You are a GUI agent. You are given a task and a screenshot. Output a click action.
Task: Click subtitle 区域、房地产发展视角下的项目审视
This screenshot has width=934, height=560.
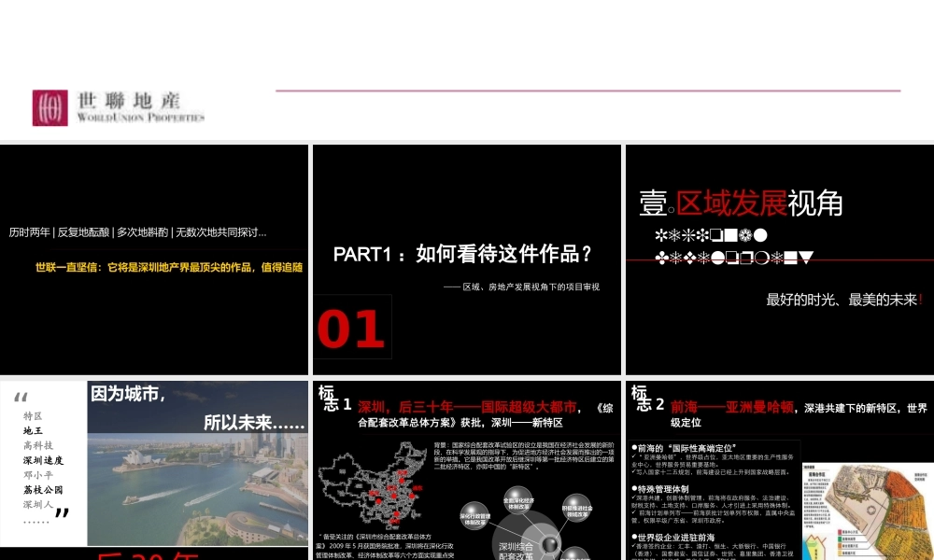point(531,287)
